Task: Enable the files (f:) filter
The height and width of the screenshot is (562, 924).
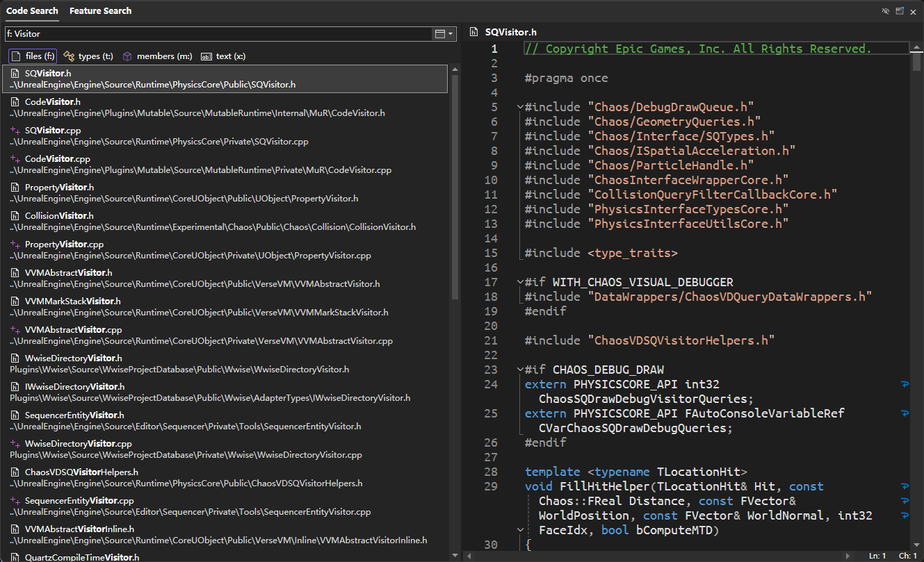Action: coord(33,56)
